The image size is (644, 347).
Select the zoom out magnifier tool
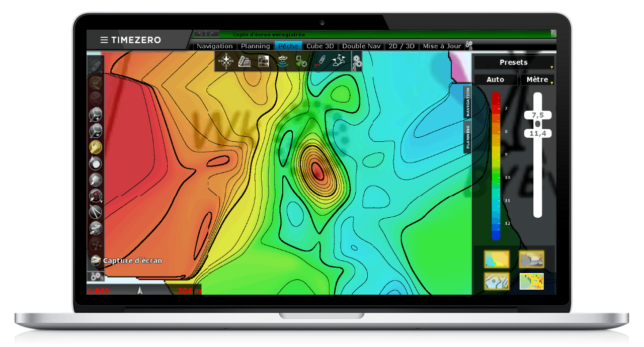(95, 131)
